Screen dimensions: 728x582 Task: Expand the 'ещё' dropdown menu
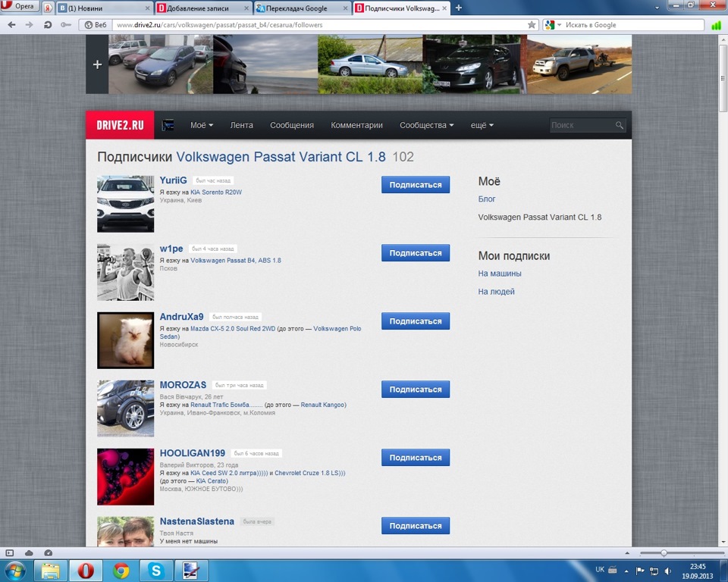(x=482, y=125)
